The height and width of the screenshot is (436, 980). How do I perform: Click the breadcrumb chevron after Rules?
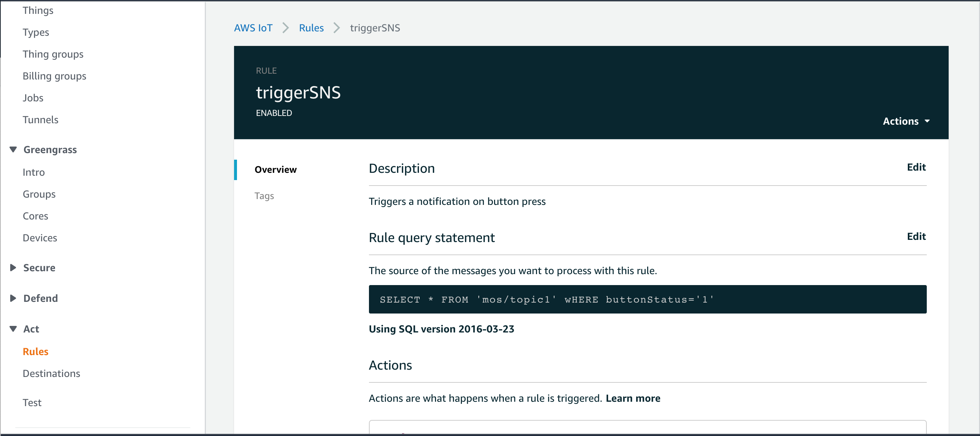337,28
